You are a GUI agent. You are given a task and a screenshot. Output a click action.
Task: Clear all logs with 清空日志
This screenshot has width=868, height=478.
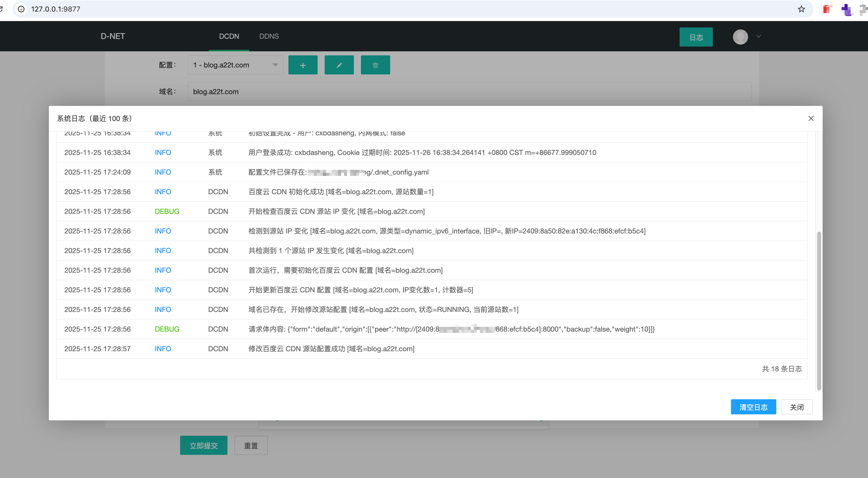click(753, 407)
